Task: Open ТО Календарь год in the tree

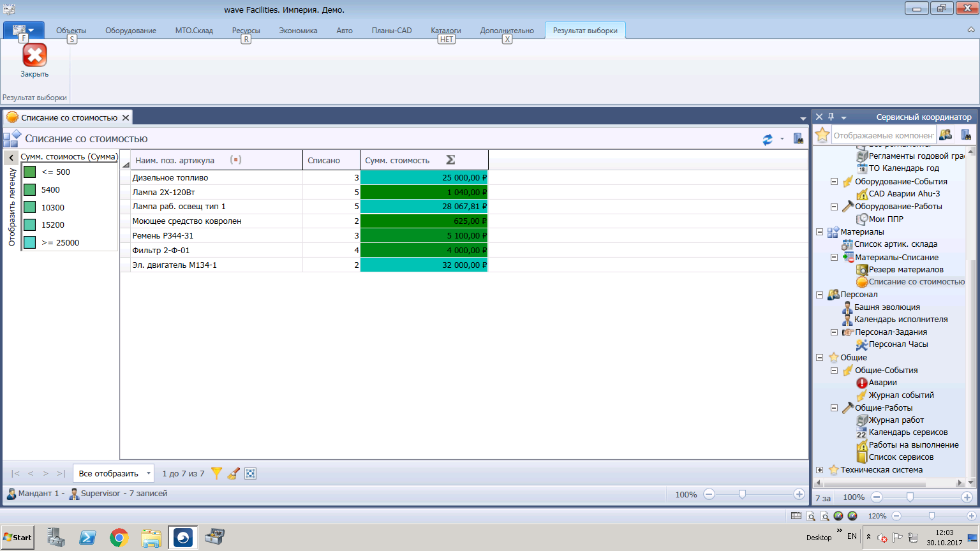Action: 904,168
